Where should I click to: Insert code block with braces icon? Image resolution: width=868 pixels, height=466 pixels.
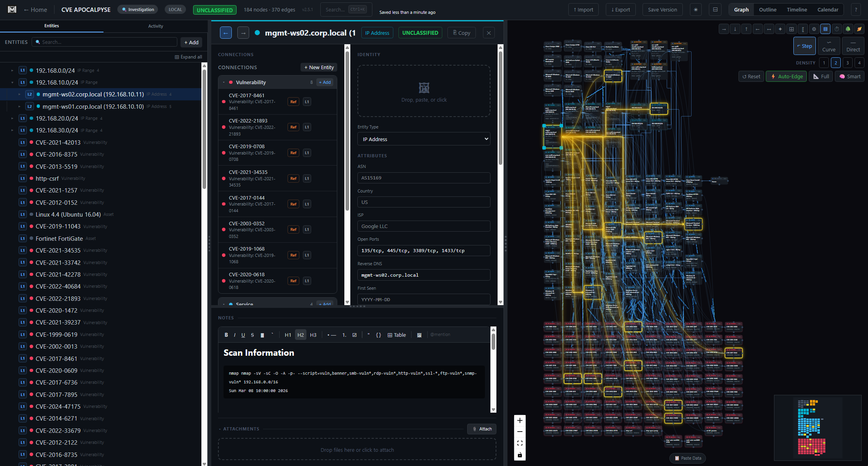[378, 335]
